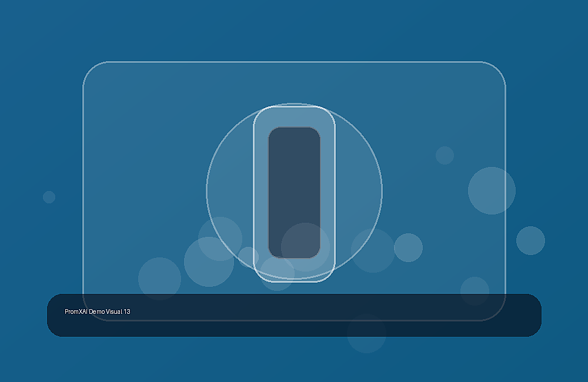Select the medium bubble right of the large circle

click(409, 247)
